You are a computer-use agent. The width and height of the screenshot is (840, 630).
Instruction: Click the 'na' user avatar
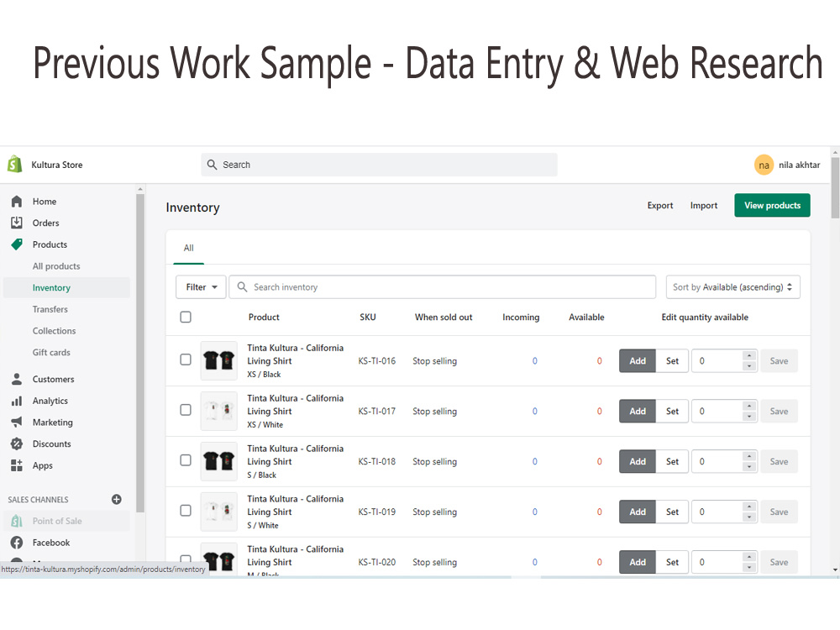764,165
